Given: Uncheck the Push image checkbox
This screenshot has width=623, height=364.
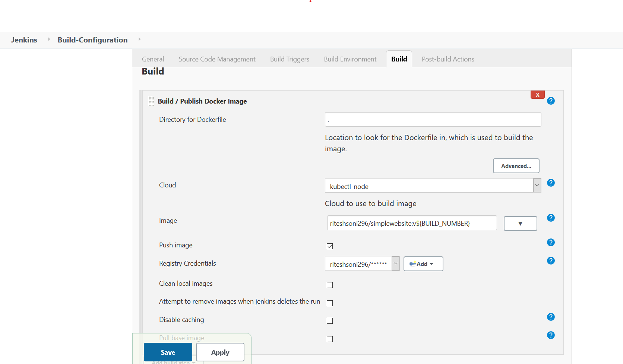Looking at the screenshot, I should [330, 246].
